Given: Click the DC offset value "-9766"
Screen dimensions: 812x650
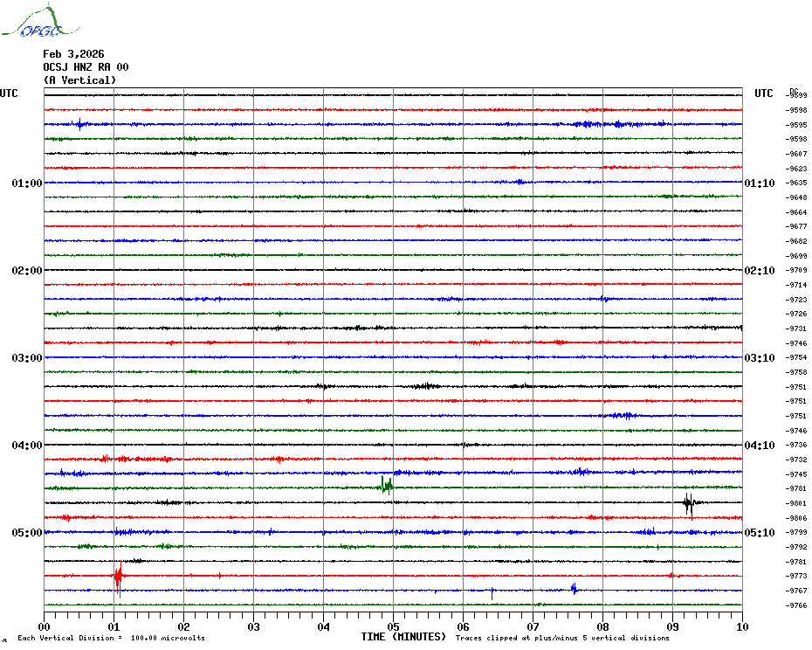Looking at the screenshot, I should click(796, 605).
